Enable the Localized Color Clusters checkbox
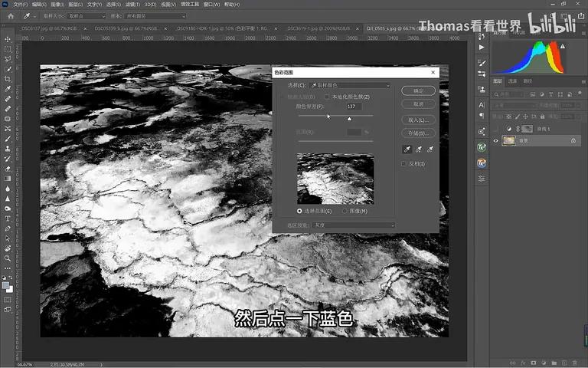The image size is (588, 368). [x=327, y=97]
